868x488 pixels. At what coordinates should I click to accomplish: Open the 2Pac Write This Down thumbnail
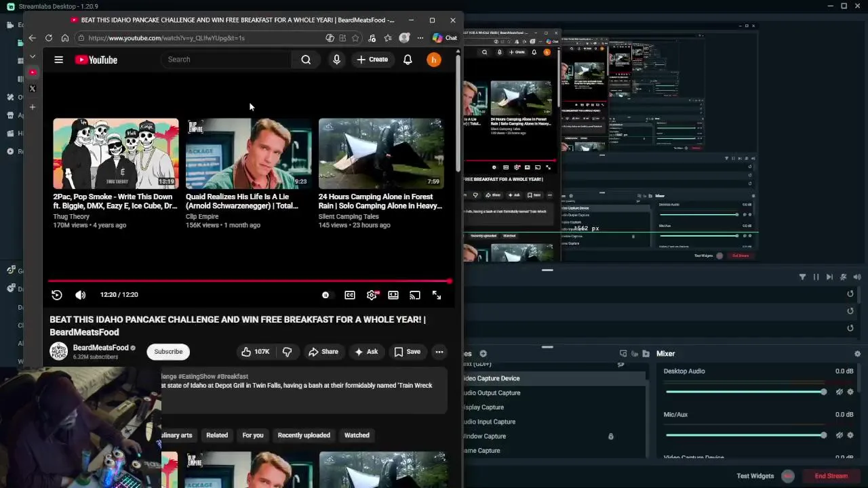(116, 154)
